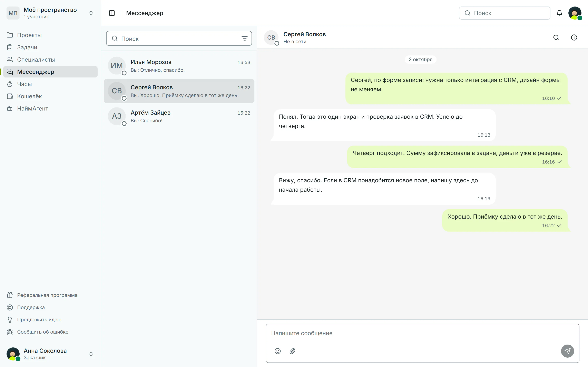The image size is (588, 367).
Task: Search within the Сергей Волков chat
Action: (x=556, y=38)
